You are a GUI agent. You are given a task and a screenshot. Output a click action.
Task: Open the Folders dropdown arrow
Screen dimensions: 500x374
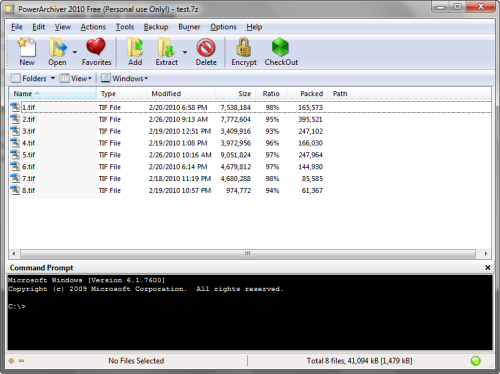pos(53,78)
